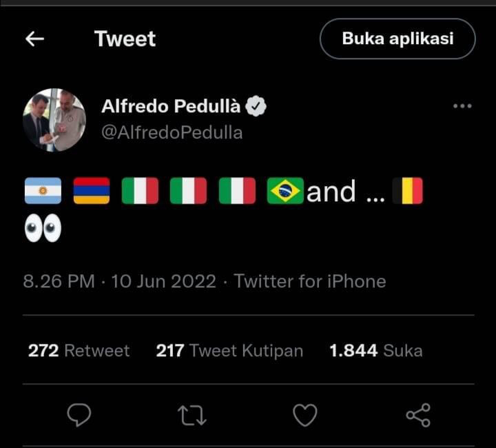Tap the retweet arrows icon
The image size is (496, 448).
click(x=191, y=415)
